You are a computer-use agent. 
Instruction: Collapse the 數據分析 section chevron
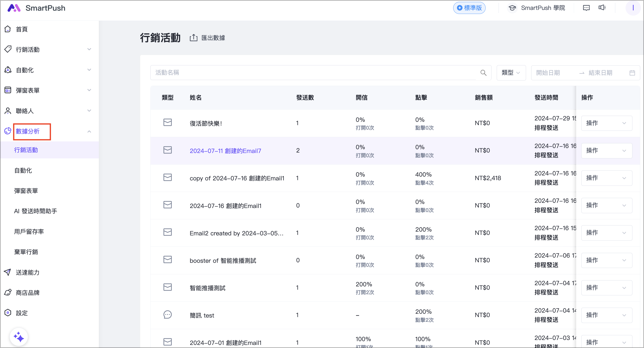tap(89, 131)
